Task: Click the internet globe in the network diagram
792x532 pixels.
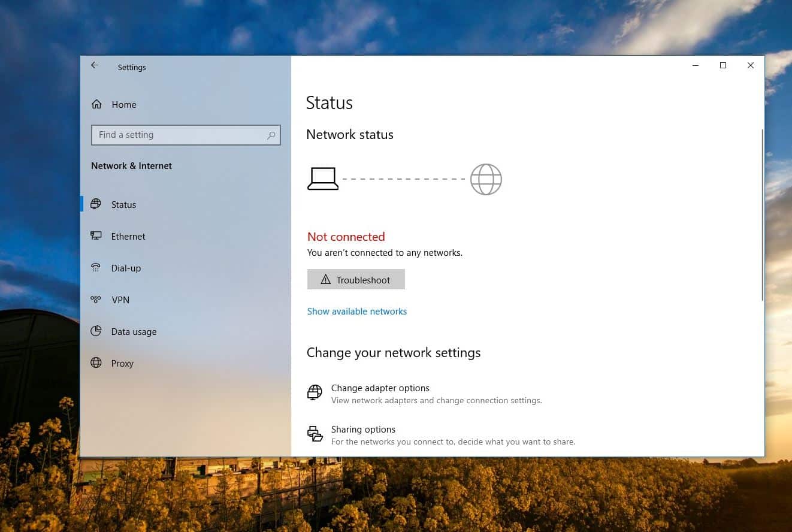Action: click(485, 179)
